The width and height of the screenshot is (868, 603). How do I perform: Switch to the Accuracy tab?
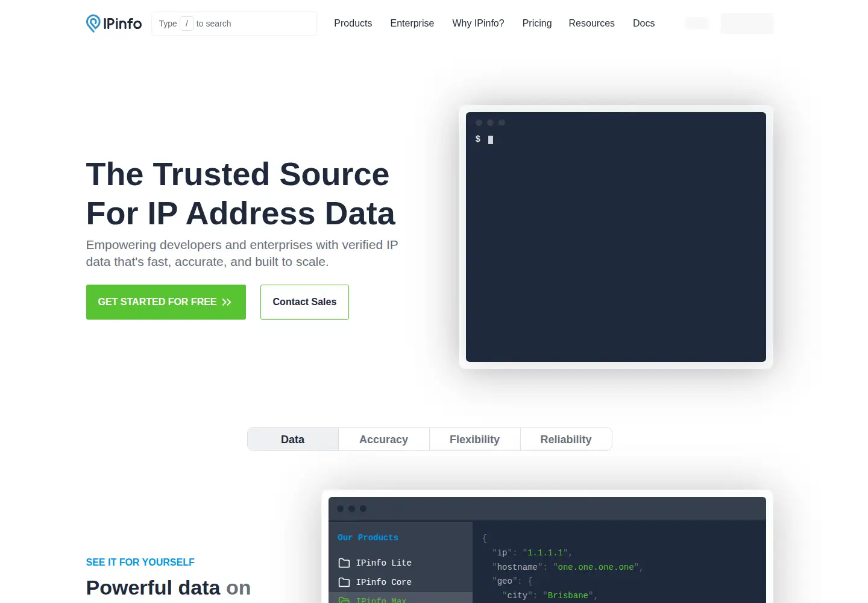pos(384,440)
